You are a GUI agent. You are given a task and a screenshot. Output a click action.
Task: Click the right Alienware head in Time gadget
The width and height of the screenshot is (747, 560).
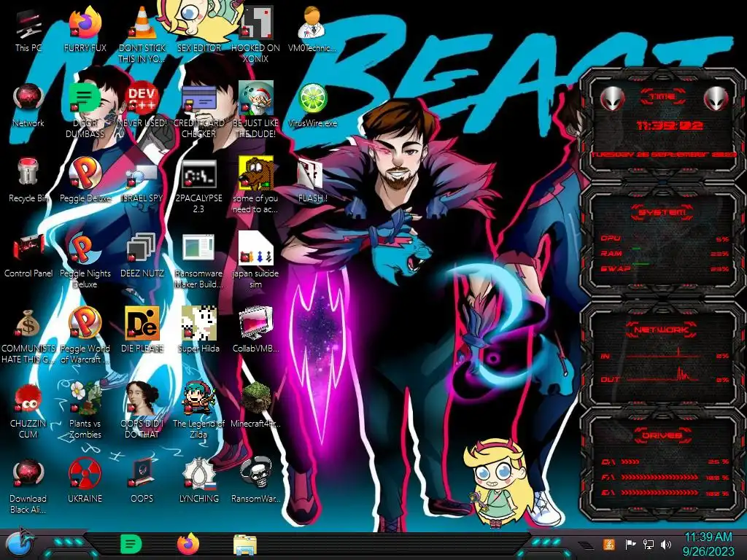[x=716, y=99]
